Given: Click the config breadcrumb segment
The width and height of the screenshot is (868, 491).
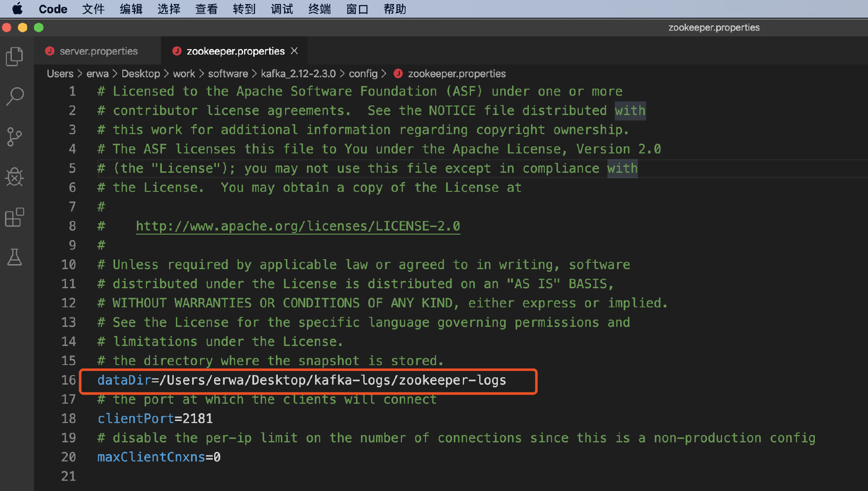Looking at the screenshot, I should (363, 73).
